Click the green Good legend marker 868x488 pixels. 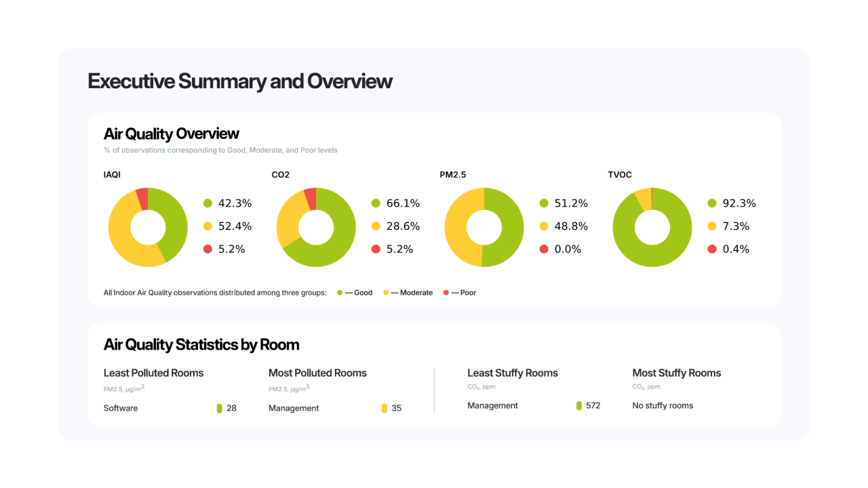click(340, 293)
